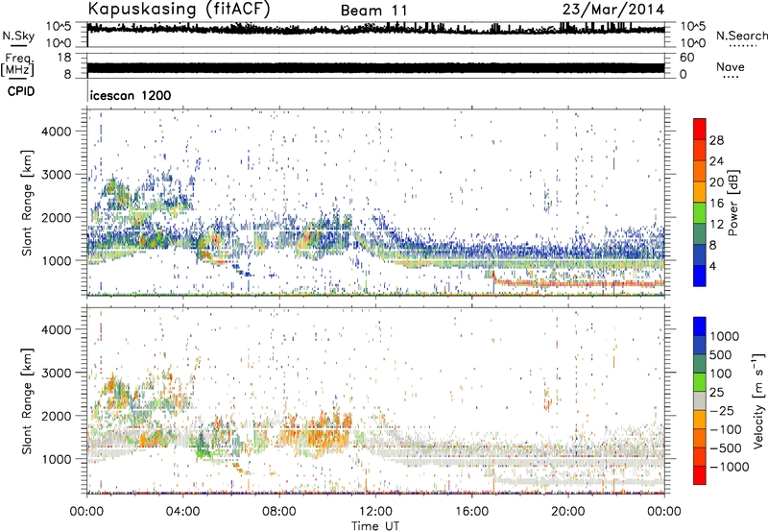
Task: Select the "icescan 1200" CPID text
Action: [131, 95]
